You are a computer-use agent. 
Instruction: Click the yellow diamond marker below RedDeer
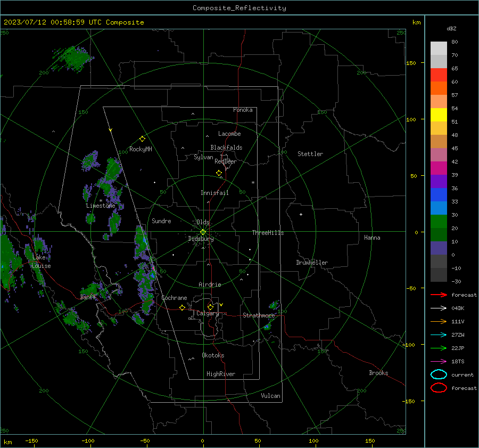219,173
